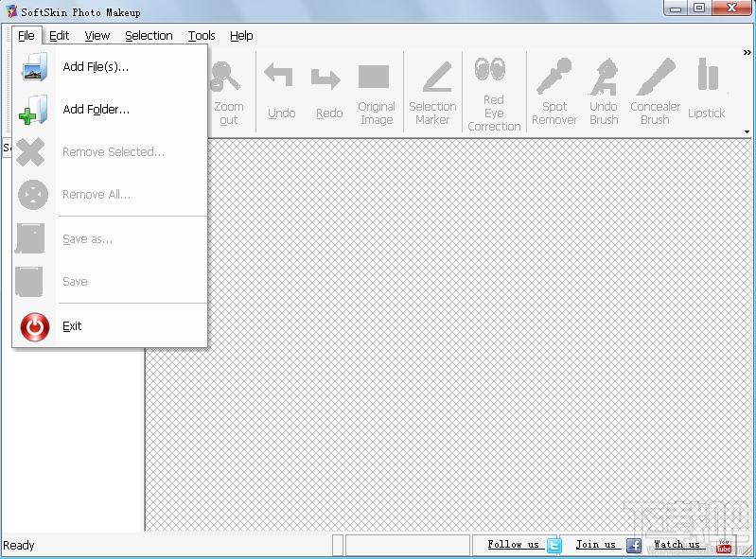Minimize the SoftSkin Photo Makeup window
Screen dimensions: 756x559
point(676,9)
